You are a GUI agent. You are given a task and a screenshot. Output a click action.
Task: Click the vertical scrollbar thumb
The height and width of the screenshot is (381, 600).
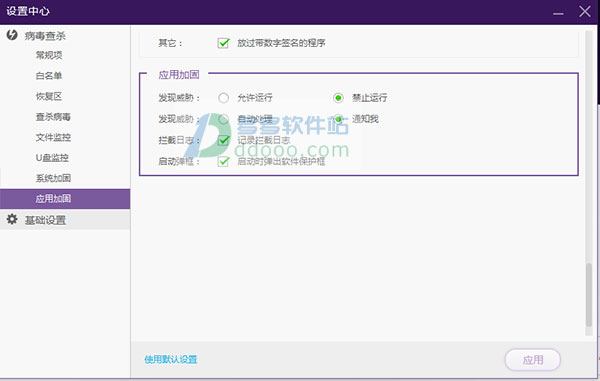pos(589,295)
